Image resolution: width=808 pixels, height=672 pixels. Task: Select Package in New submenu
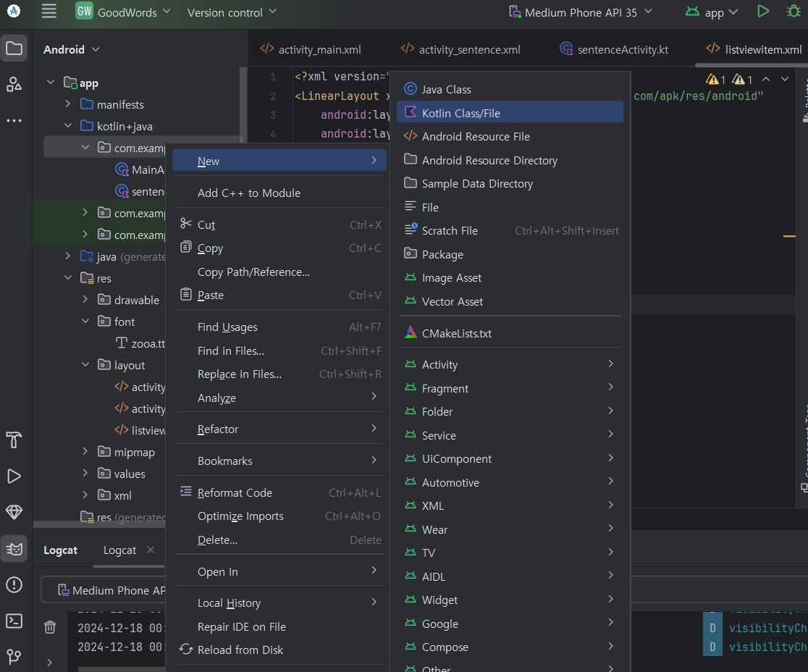[x=510, y=255]
